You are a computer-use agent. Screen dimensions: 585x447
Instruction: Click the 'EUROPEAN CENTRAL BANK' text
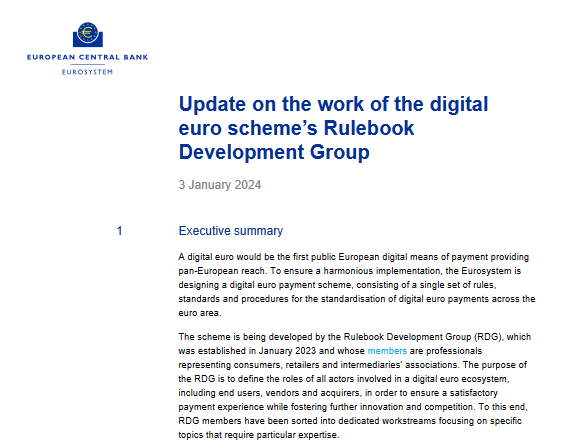87,57
